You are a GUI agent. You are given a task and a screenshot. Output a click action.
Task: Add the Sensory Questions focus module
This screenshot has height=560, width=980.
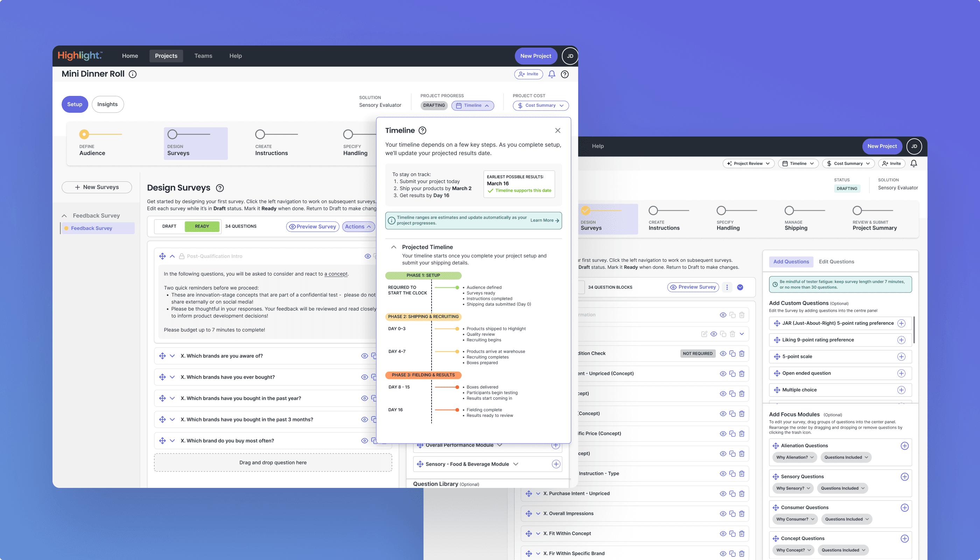904,477
